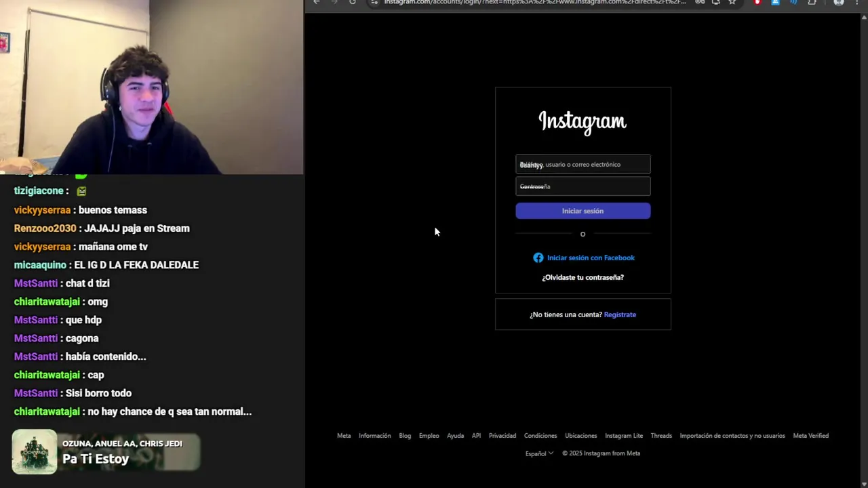Open the API footer link
Screen dimensions: 868x488
coord(476,436)
